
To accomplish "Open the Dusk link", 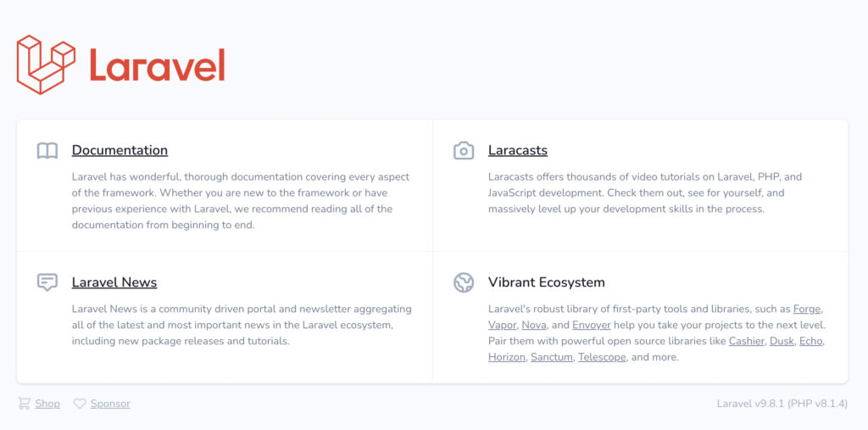I will (782, 341).
